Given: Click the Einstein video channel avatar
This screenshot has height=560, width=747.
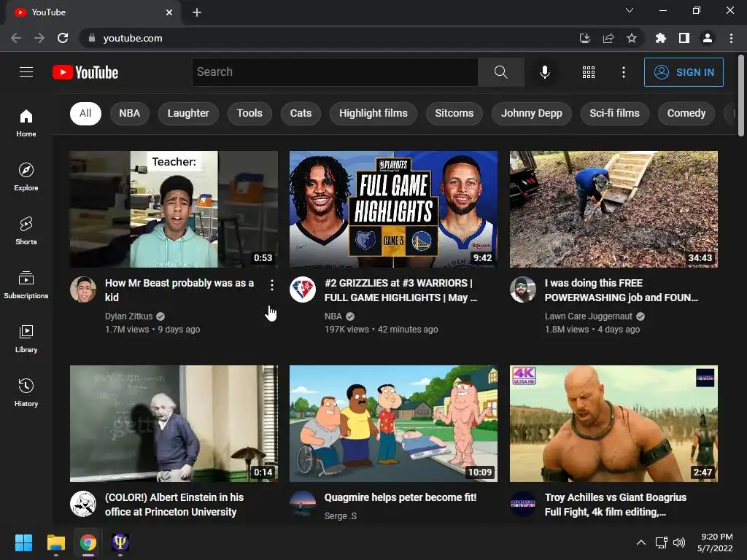Looking at the screenshot, I should 83,504.
